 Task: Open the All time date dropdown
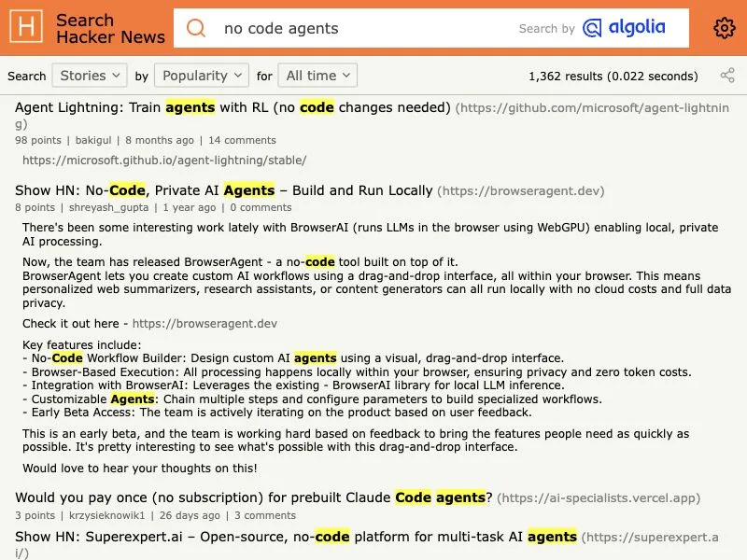click(317, 76)
